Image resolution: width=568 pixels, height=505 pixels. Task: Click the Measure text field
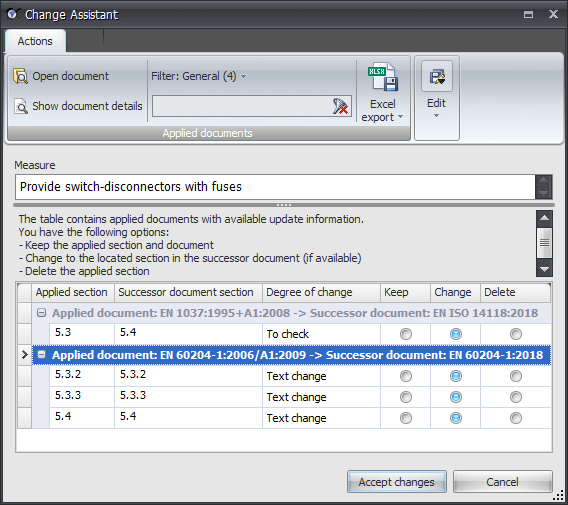point(275,187)
